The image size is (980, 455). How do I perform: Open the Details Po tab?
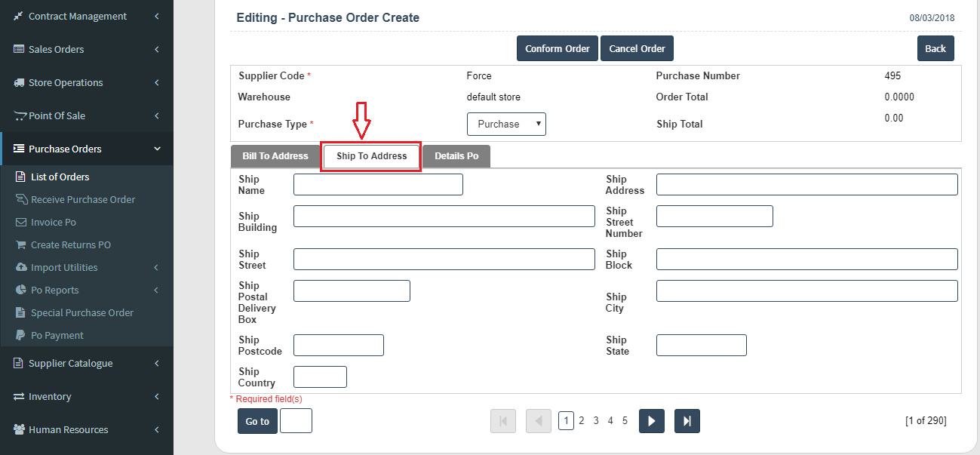[x=456, y=156]
